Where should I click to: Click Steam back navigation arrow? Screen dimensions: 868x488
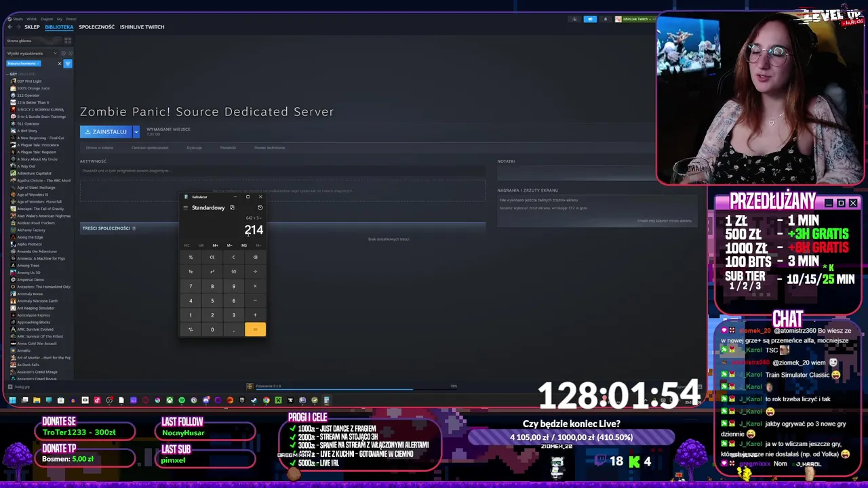click(10, 27)
